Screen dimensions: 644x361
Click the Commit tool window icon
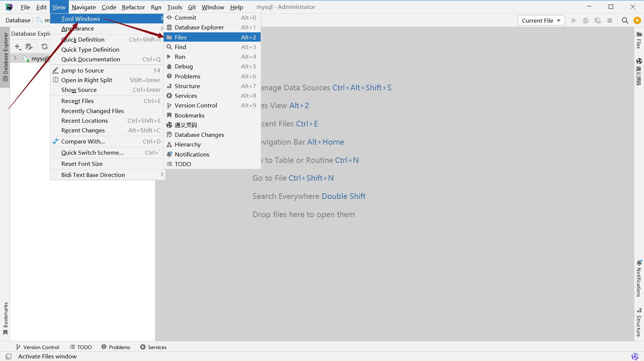[170, 17]
